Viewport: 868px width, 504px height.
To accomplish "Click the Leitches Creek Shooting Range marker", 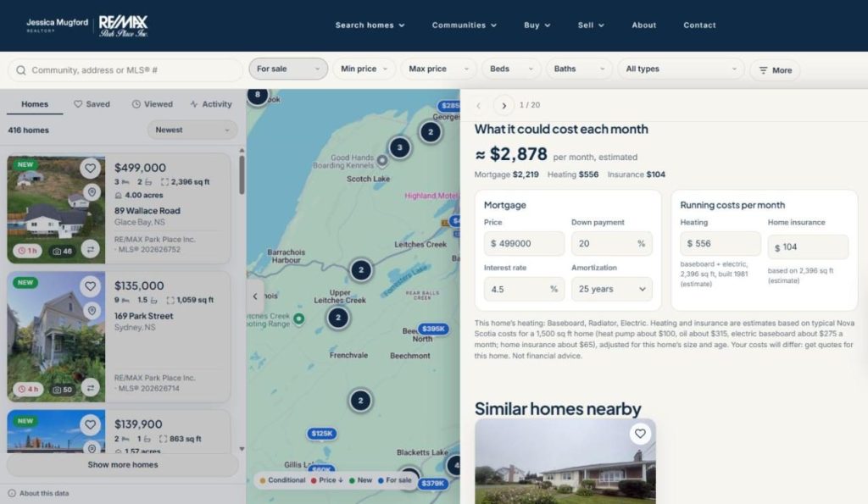I will [299, 318].
